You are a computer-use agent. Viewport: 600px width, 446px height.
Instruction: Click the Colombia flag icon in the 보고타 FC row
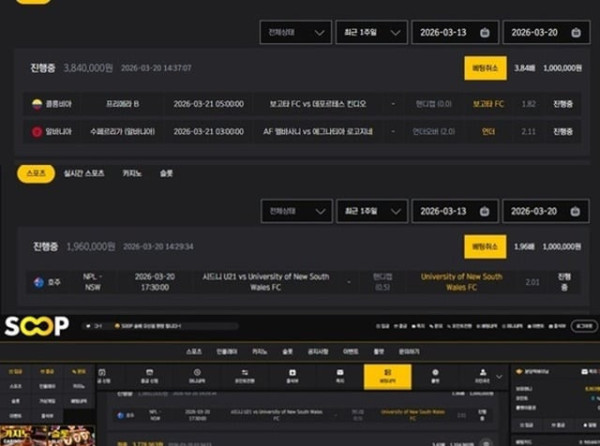tap(37, 104)
